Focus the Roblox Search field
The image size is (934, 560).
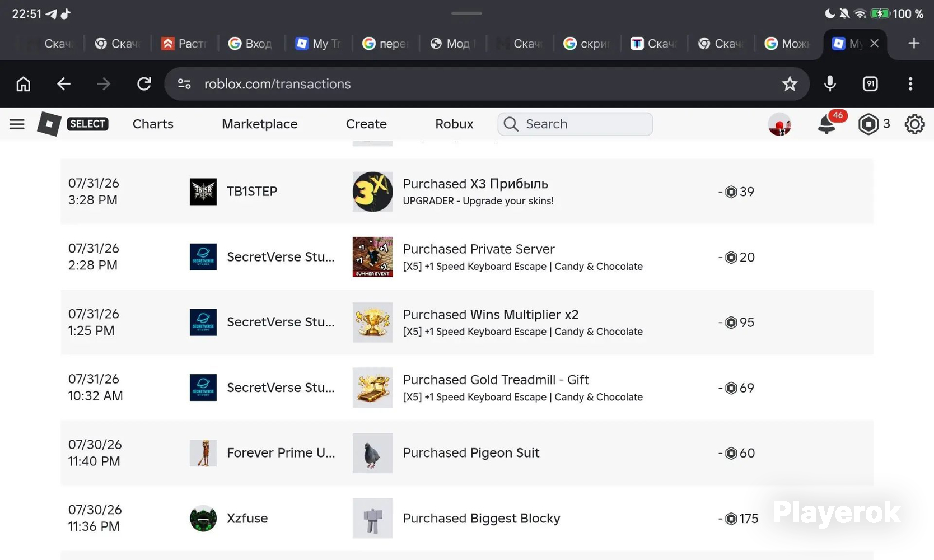[x=575, y=124]
